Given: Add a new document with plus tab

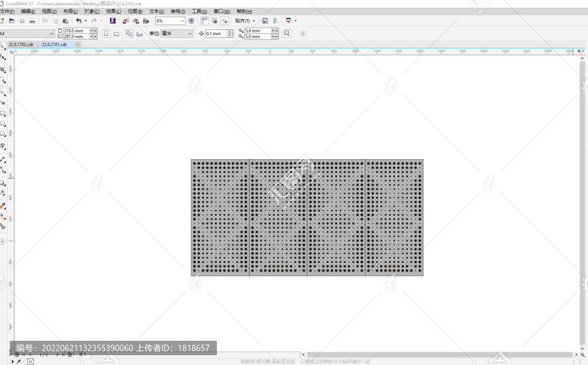Looking at the screenshot, I should (x=78, y=44).
